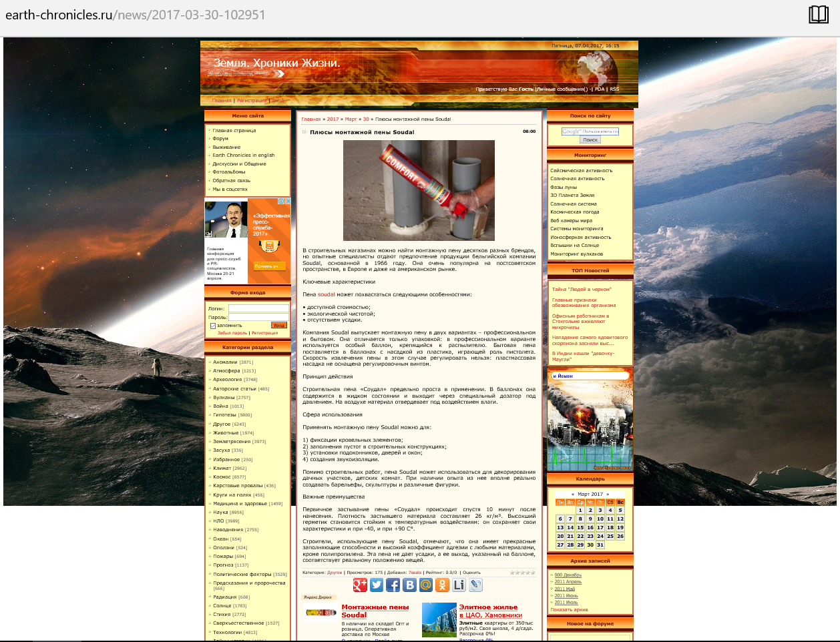Open Фотоальбомы from site menu
Image resolution: width=840 pixels, height=642 pixels.
click(229, 172)
